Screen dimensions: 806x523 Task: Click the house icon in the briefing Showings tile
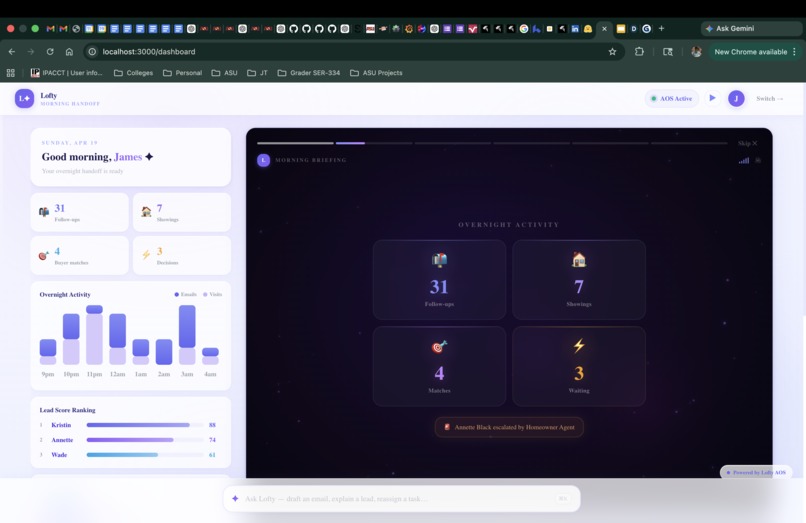[x=579, y=260]
